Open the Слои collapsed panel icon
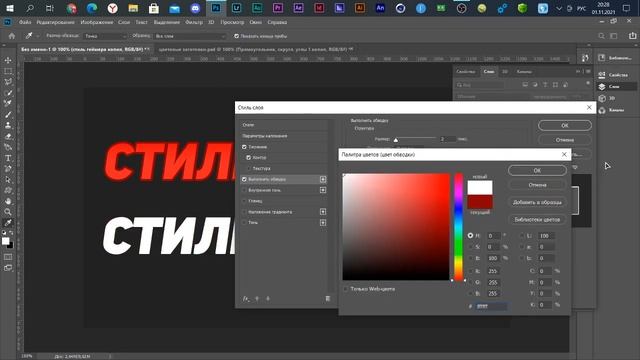 tap(602, 87)
